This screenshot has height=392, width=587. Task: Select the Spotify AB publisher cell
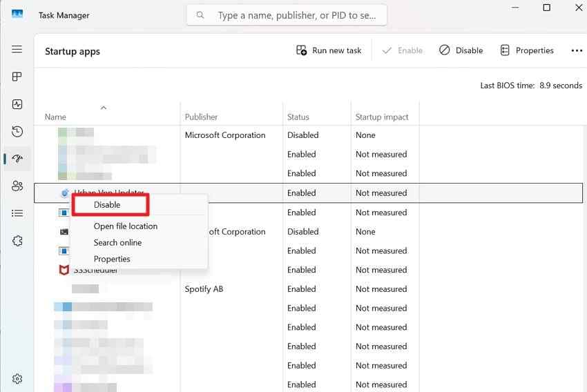click(x=204, y=288)
